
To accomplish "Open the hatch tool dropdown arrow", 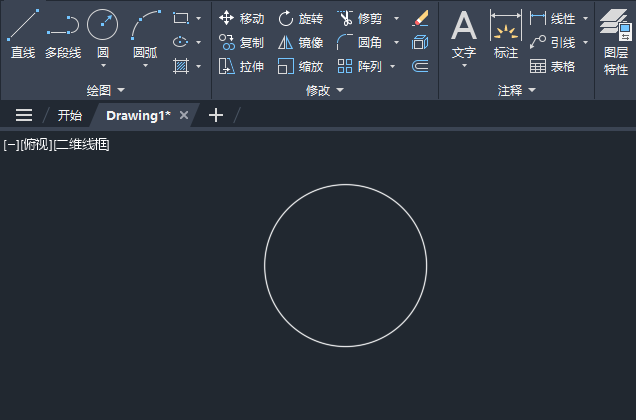I will pos(198,66).
